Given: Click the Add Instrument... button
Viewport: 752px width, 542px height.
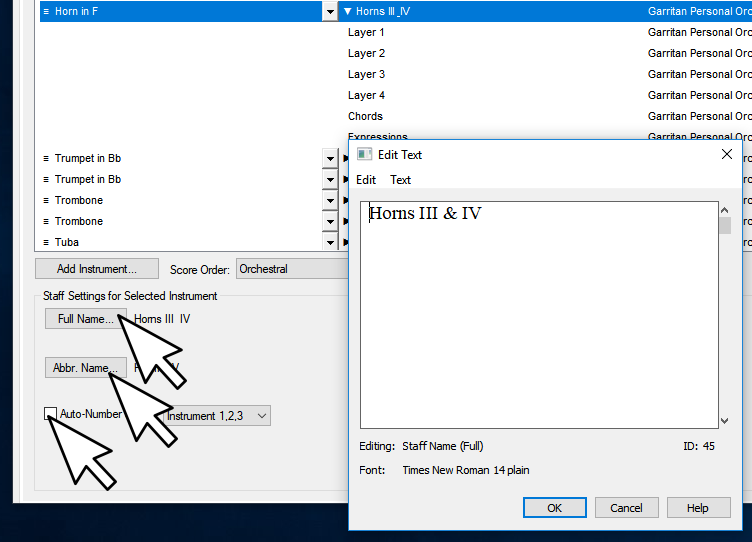Looking at the screenshot, I should click(x=97, y=269).
